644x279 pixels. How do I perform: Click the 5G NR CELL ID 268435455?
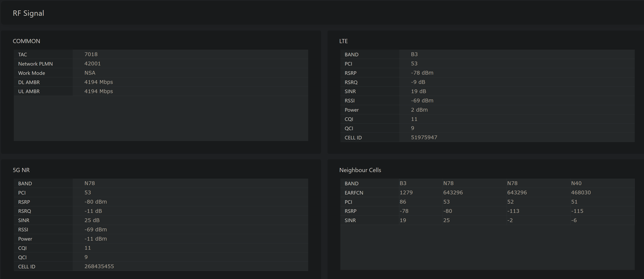coord(99,266)
